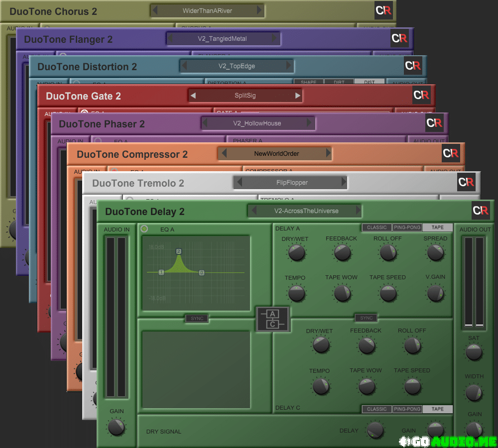The image size is (498, 448).
Task: Go to the previous preset in Flanger 2
Action: point(170,38)
